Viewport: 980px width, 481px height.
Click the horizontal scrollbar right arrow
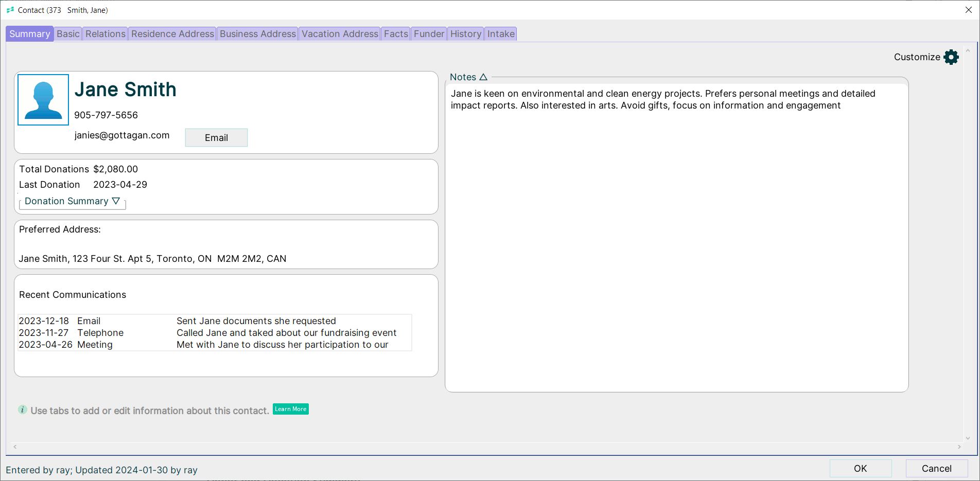(x=959, y=447)
